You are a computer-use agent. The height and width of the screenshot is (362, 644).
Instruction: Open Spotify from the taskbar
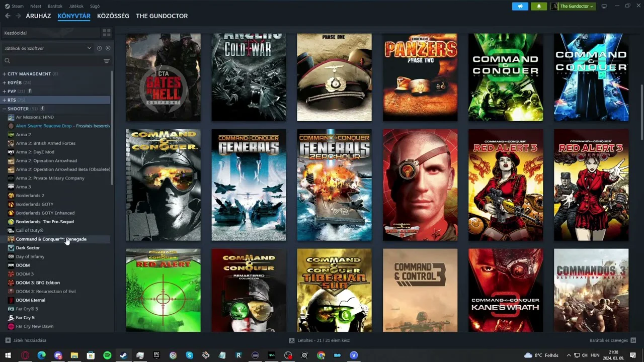(107, 355)
